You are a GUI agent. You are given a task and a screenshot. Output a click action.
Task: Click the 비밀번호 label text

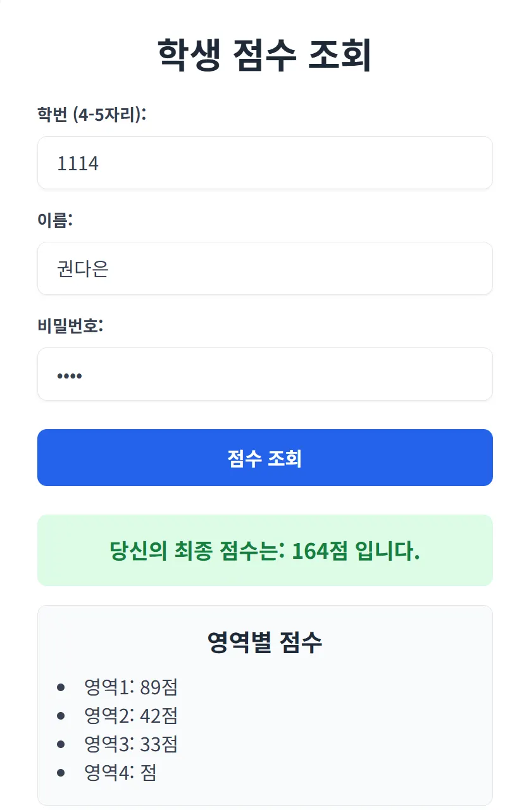coord(70,327)
